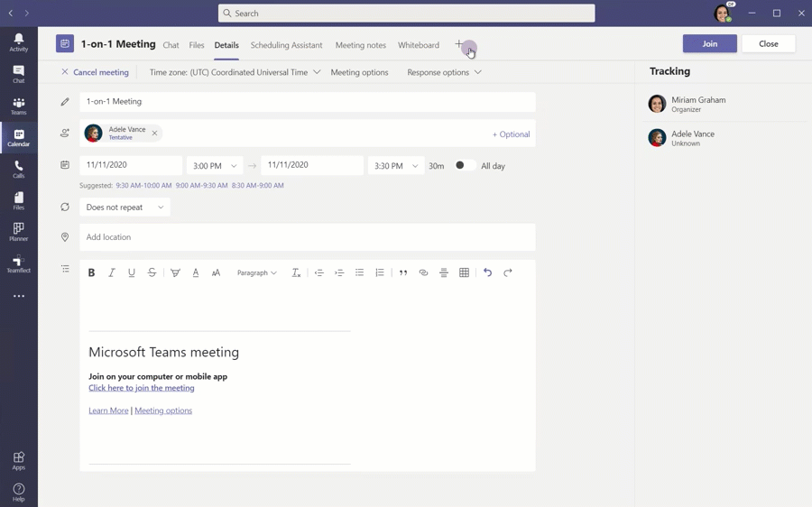
Task: Open the start date field 11/11/2020
Action: click(x=131, y=165)
